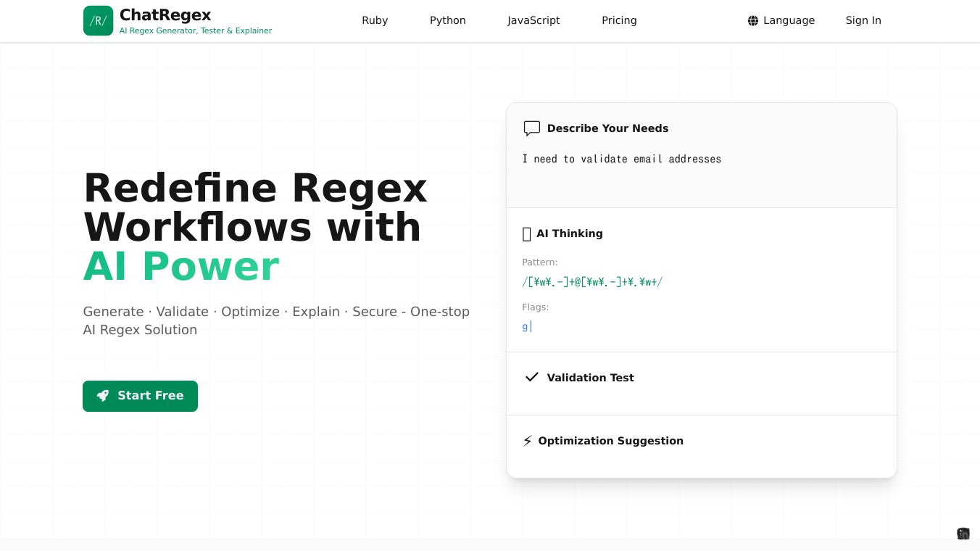This screenshot has width=980, height=551.
Task: Click the ChatRegex title to go home
Action: [165, 15]
